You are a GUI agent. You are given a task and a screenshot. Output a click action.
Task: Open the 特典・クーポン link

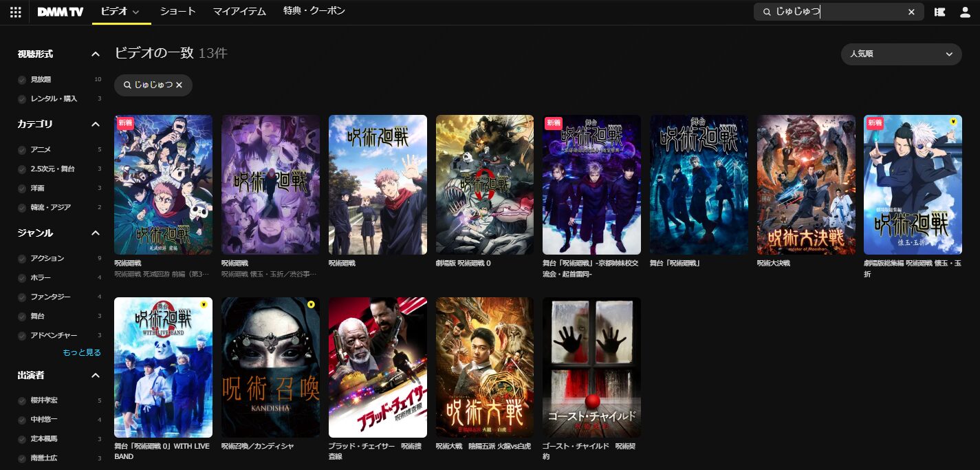click(x=314, y=12)
